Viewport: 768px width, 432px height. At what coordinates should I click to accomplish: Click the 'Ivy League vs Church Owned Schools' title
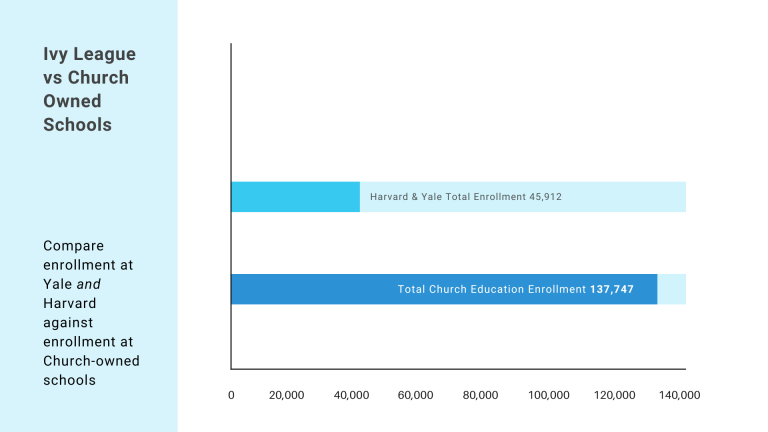point(89,89)
